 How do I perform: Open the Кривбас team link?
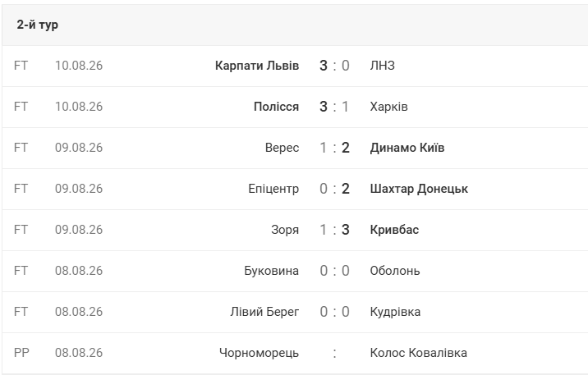click(x=394, y=230)
